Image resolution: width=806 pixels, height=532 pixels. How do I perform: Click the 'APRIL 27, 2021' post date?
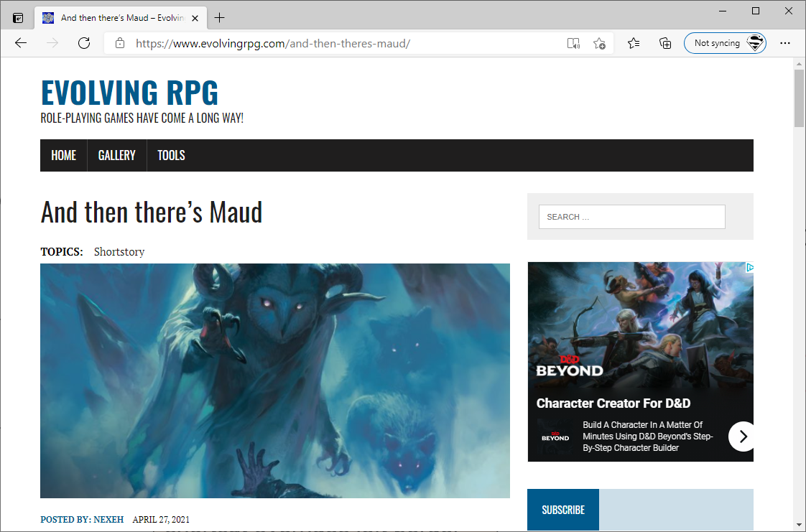click(x=161, y=520)
